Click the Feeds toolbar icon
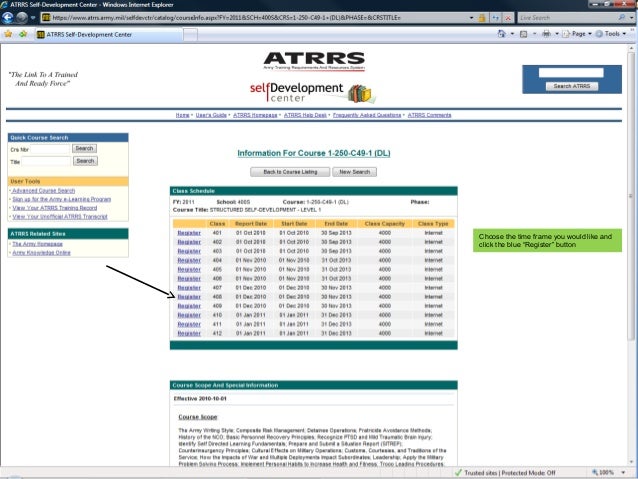Viewport: 638px width, 479px height. (x=524, y=34)
